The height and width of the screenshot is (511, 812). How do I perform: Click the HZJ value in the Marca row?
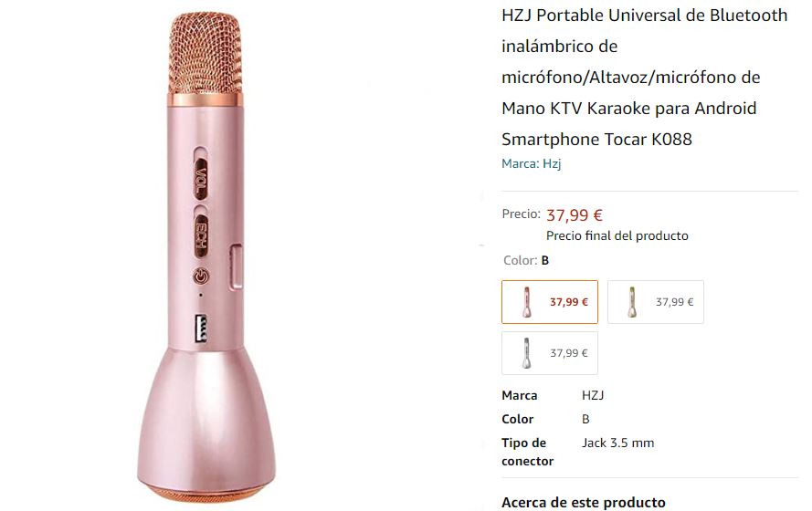(x=593, y=396)
